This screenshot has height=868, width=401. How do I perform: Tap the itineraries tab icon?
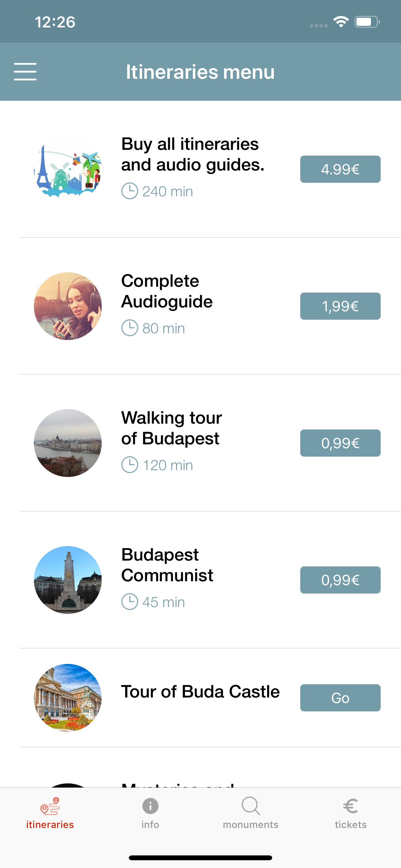coord(50,806)
